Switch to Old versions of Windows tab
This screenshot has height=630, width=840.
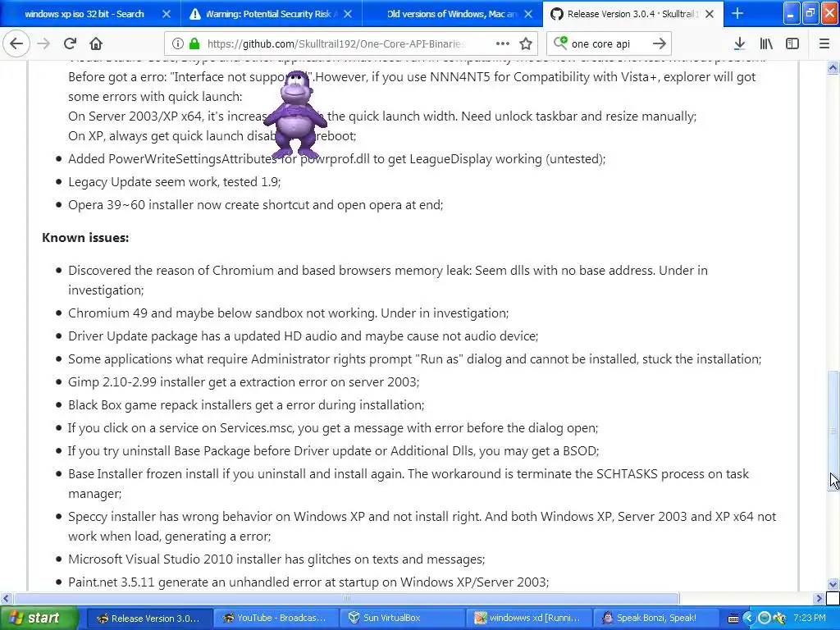(452, 14)
